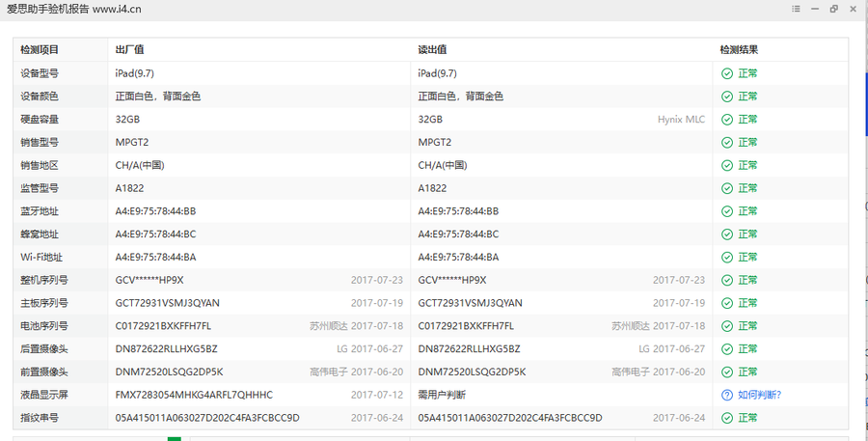The height and width of the screenshot is (441, 868).
Task: Click 正常 result text in 指纹串号 row
Action: (747, 418)
